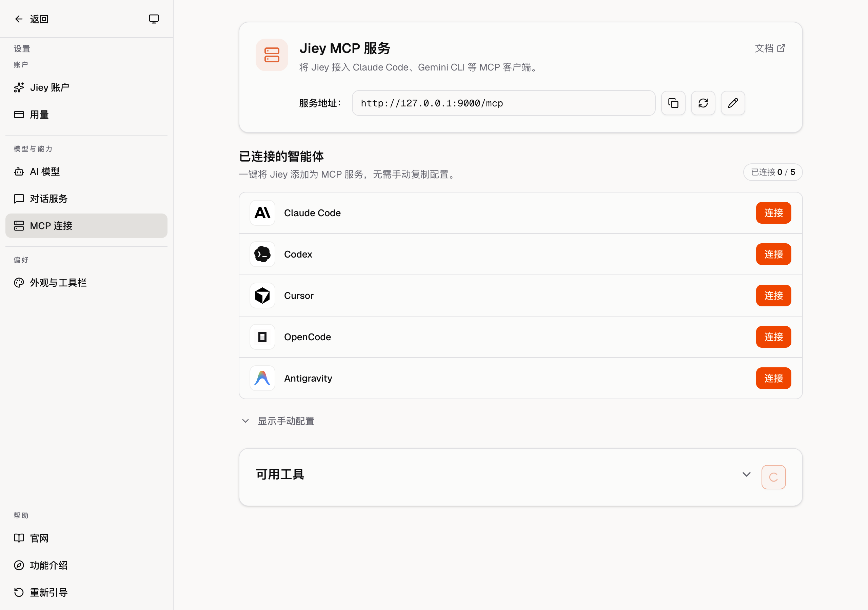The image size is (868, 610).
Task: Click the 可用工具 heading
Action: point(280,474)
